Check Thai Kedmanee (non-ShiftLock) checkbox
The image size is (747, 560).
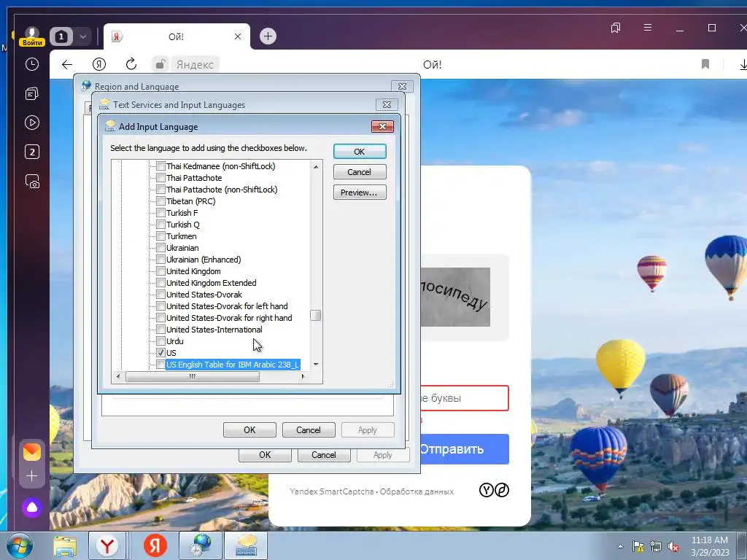click(x=161, y=166)
